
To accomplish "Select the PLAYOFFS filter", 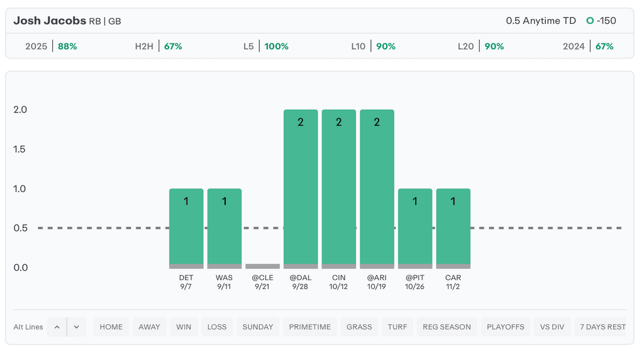I will pos(505,327).
